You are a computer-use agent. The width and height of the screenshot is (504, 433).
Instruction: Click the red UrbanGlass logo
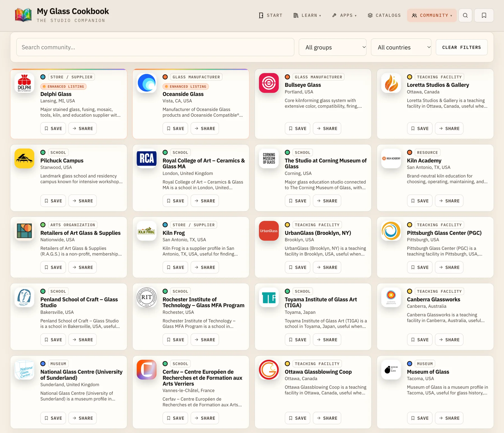click(x=269, y=231)
